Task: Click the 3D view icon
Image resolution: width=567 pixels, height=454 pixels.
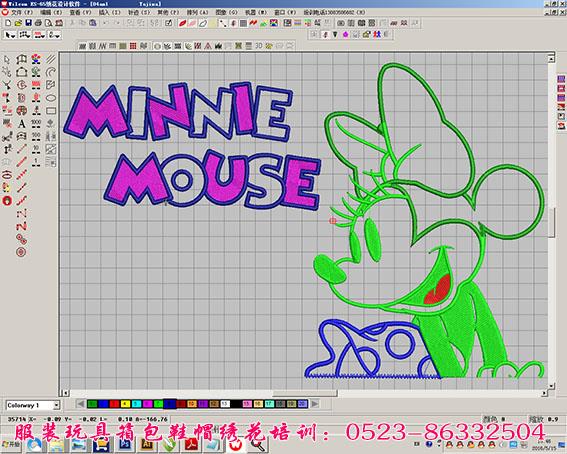Action: (x=259, y=46)
